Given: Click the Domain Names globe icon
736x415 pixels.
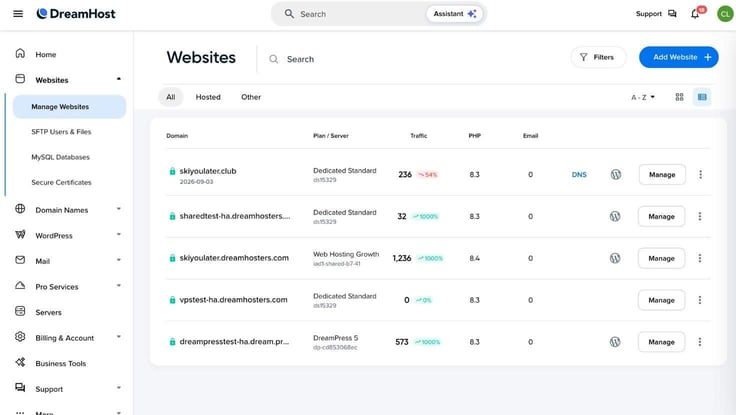Looking at the screenshot, I should point(20,209).
